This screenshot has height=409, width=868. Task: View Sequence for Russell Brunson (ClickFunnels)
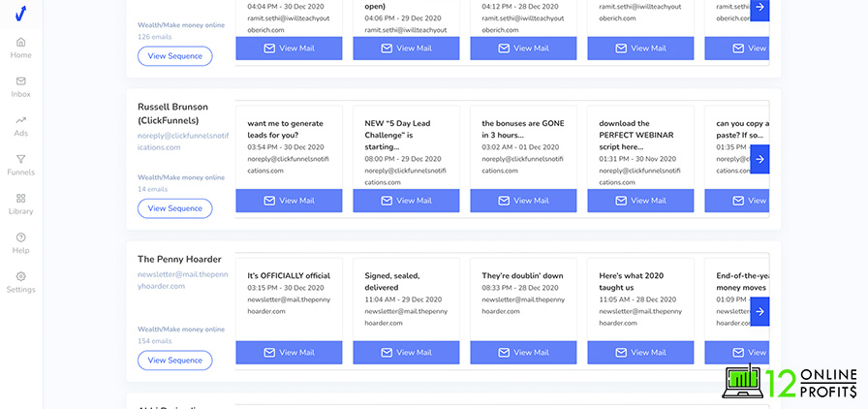point(175,208)
